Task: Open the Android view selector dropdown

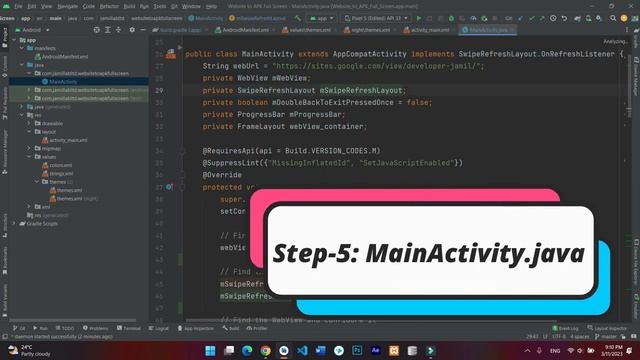Action: 32,30
